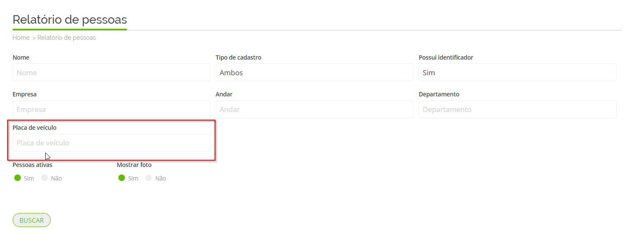
Task: Focus the Empresa input field
Action: click(111, 109)
